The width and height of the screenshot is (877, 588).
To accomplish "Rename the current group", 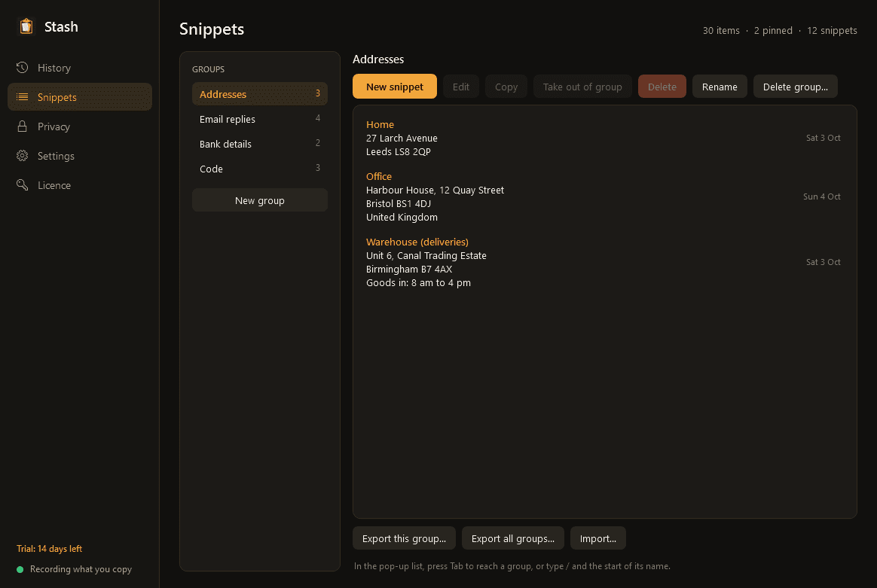I will [x=720, y=87].
